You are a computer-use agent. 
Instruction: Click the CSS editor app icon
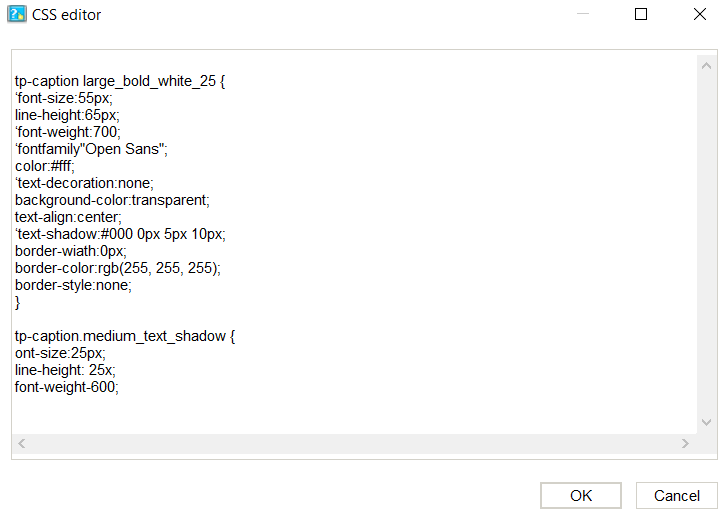[x=16, y=15]
